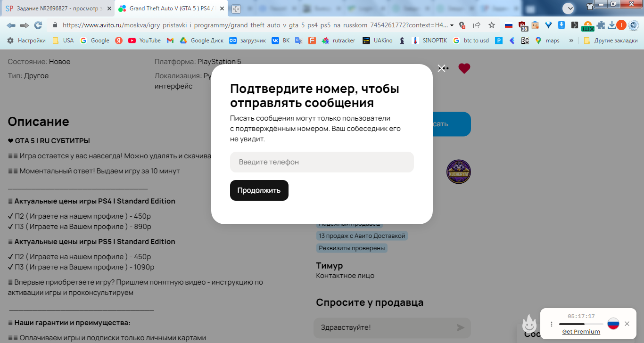Open the Yandex 'Я' bookmark

(119, 41)
